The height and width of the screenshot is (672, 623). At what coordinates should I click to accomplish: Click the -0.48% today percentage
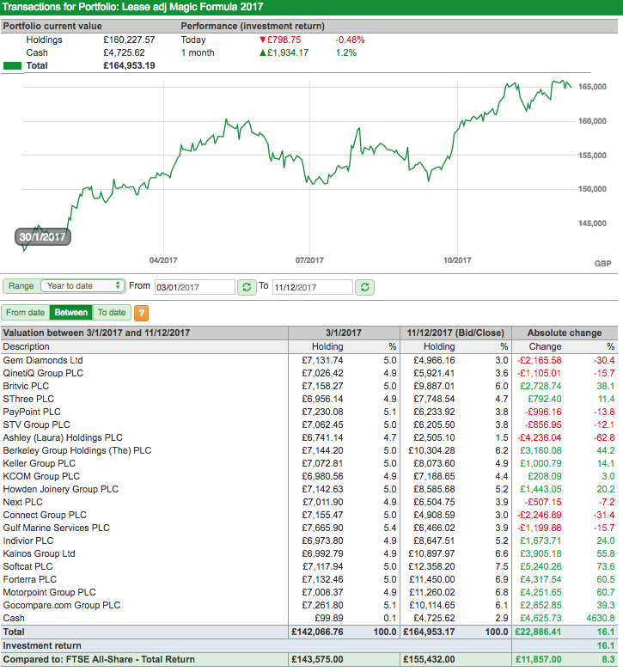350,40
